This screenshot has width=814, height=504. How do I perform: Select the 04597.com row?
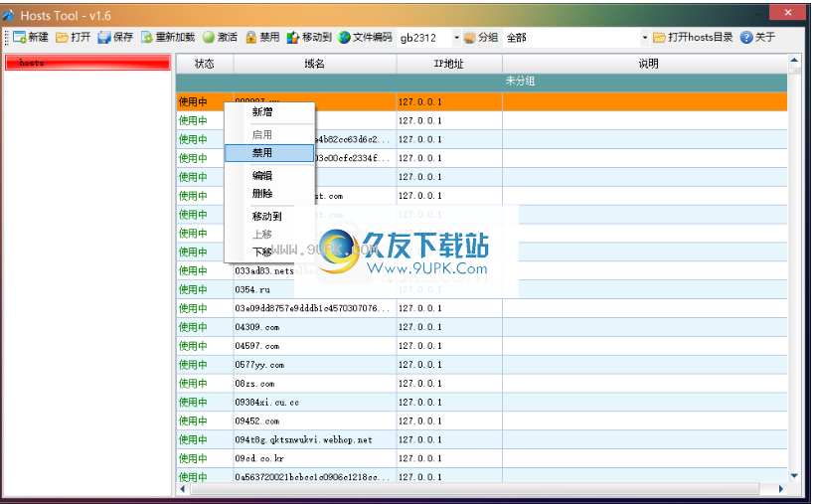click(482, 346)
